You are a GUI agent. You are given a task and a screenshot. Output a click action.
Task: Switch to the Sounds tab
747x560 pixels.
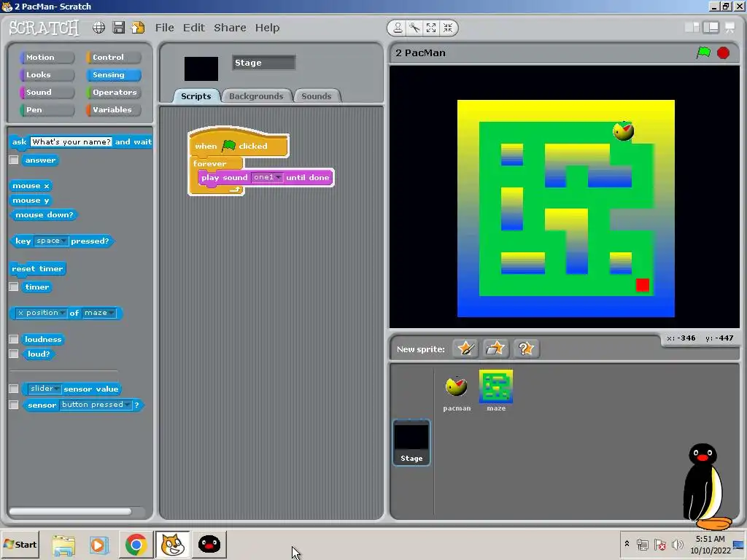317,96
